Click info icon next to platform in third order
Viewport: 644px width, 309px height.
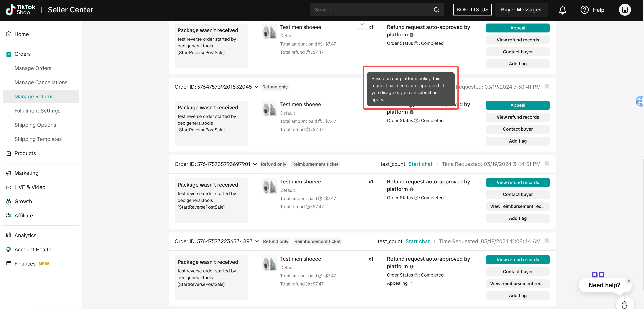tap(412, 189)
